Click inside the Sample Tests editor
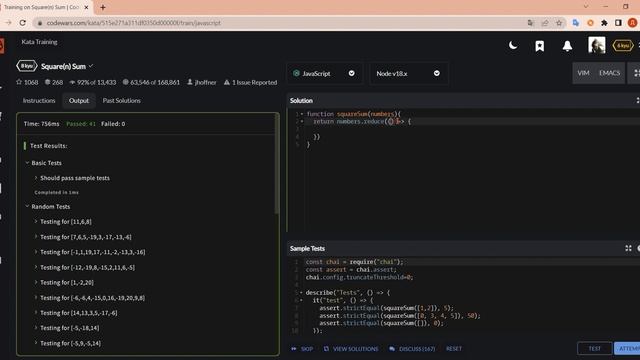This screenshot has height=360, width=640. [465, 296]
